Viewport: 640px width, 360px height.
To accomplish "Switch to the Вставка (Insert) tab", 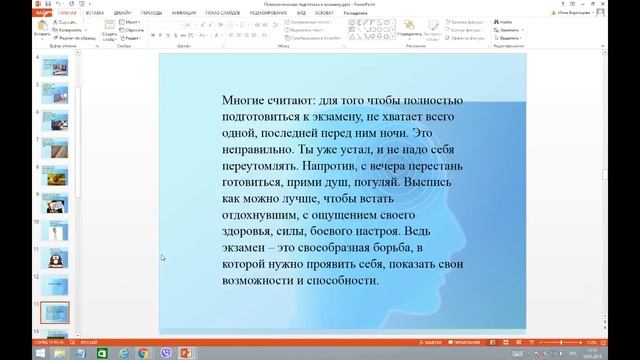I will [95, 13].
